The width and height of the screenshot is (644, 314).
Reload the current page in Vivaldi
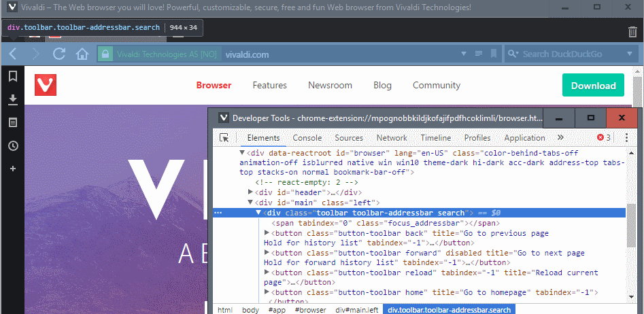[59, 54]
